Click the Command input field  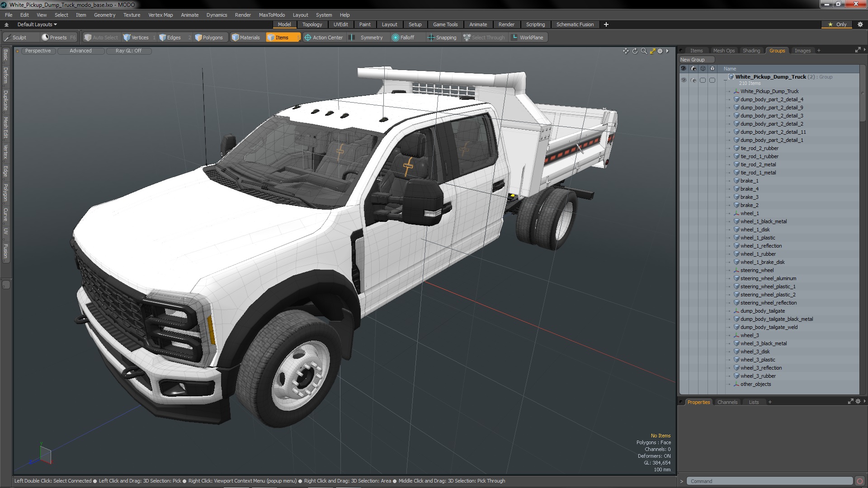[769, 481]
